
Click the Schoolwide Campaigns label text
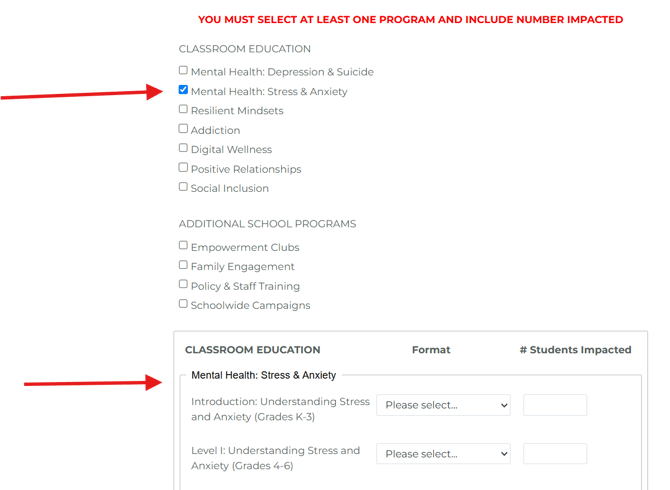point(250,305)
